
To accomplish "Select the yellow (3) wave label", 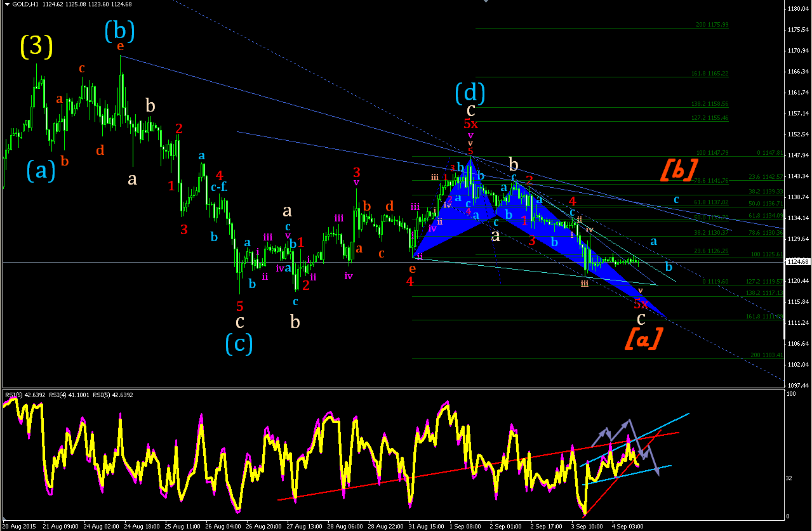I will (x=36, y=45).
